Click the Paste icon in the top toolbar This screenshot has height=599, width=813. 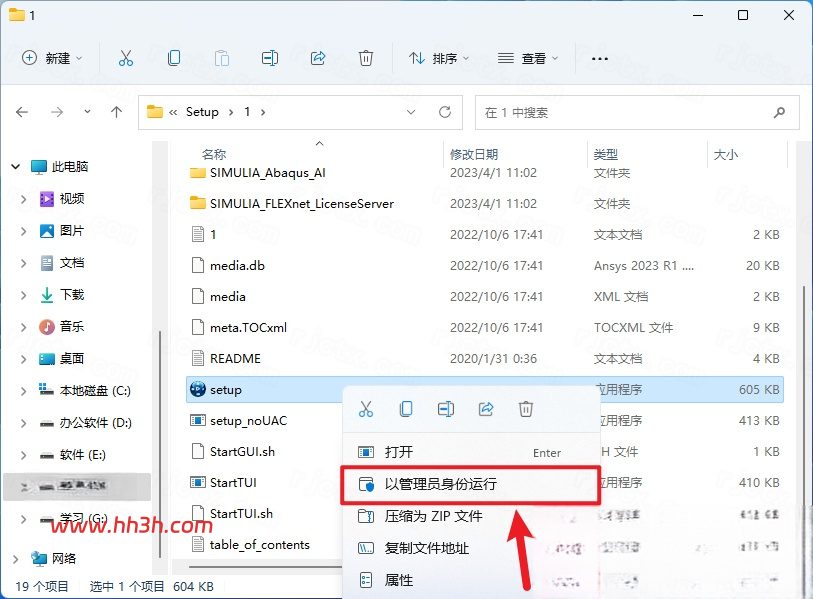click(x=222, y=58)
